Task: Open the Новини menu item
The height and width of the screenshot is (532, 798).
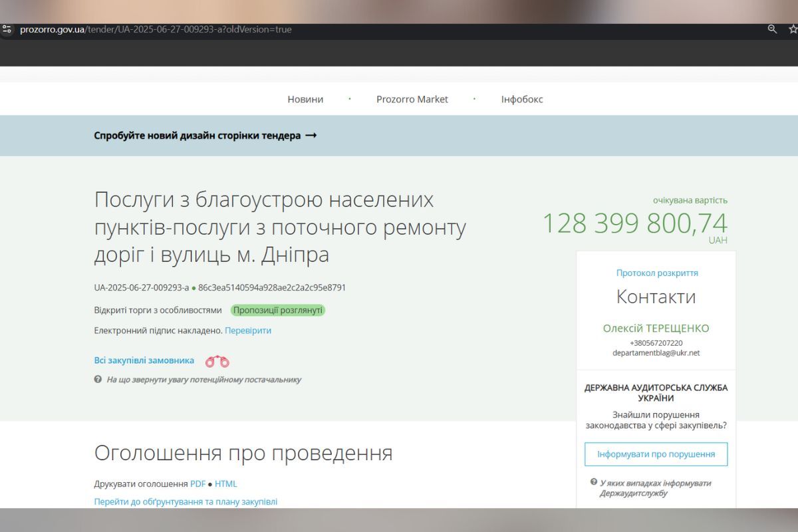Action: pos(305,99)
